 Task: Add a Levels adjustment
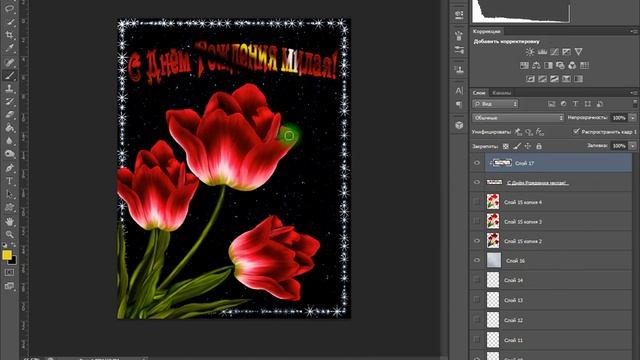click(542, 52)
